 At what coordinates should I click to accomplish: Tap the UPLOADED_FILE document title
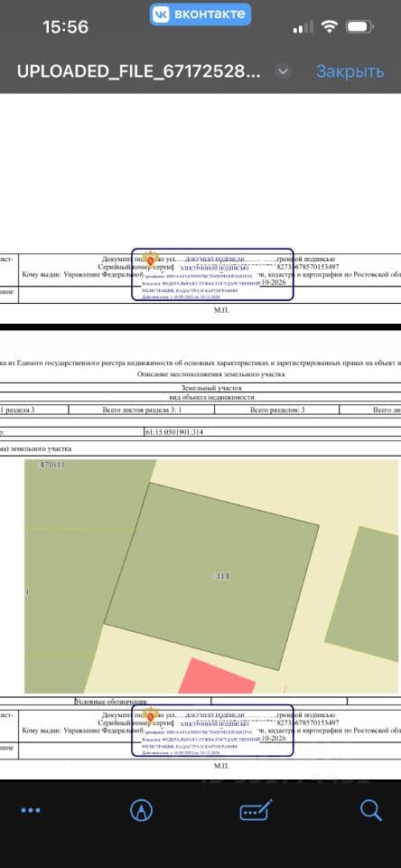[137, 71]
